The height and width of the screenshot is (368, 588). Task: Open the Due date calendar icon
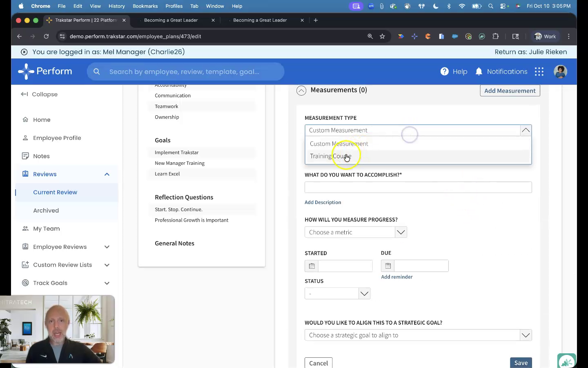(388, 266)
